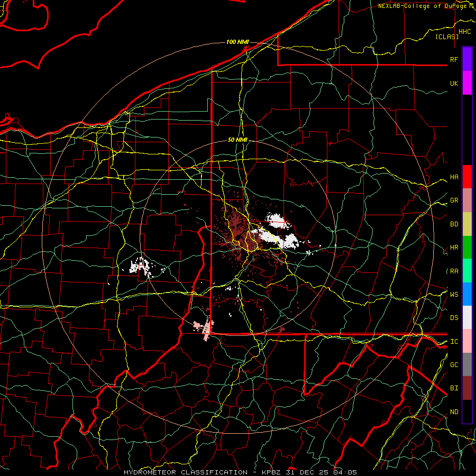Click the 'IC' legend label

[454, 342]
